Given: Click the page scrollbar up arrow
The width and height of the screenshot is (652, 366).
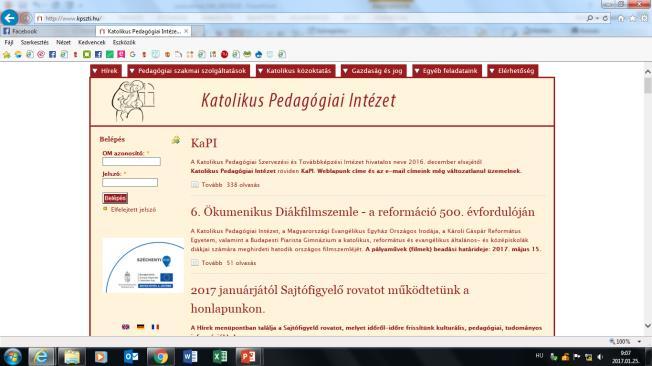Looking at the screenshot, I should coord(647,72).
